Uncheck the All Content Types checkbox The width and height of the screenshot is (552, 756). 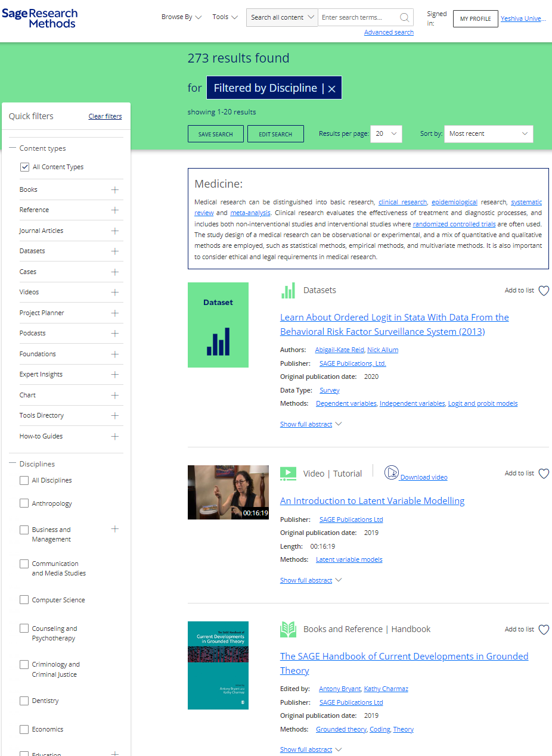[x=24, y=167]
